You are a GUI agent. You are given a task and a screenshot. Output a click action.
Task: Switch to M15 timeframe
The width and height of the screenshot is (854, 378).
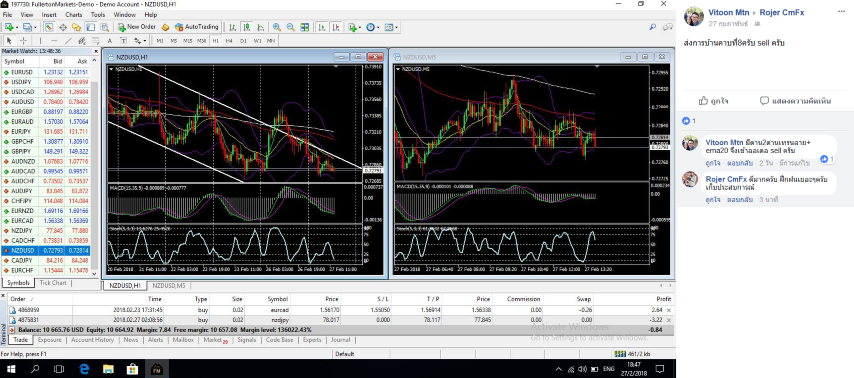click(x=188, y=41)
